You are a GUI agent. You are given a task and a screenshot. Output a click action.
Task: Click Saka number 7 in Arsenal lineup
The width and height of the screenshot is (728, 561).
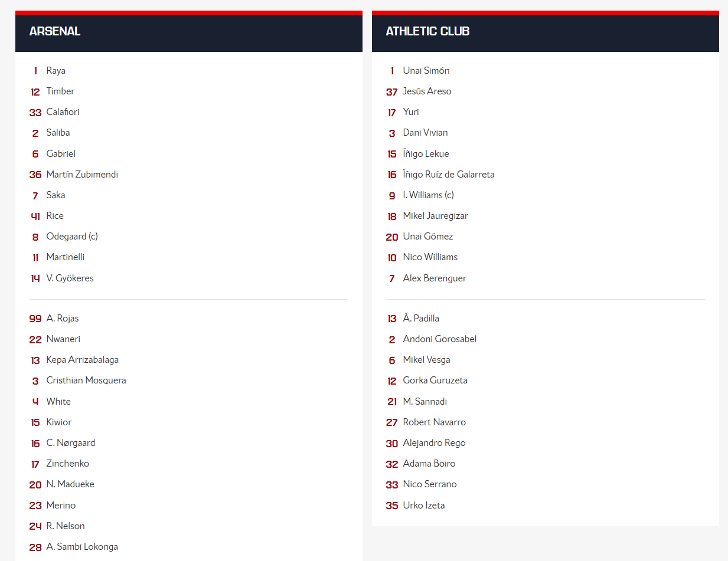56,195
